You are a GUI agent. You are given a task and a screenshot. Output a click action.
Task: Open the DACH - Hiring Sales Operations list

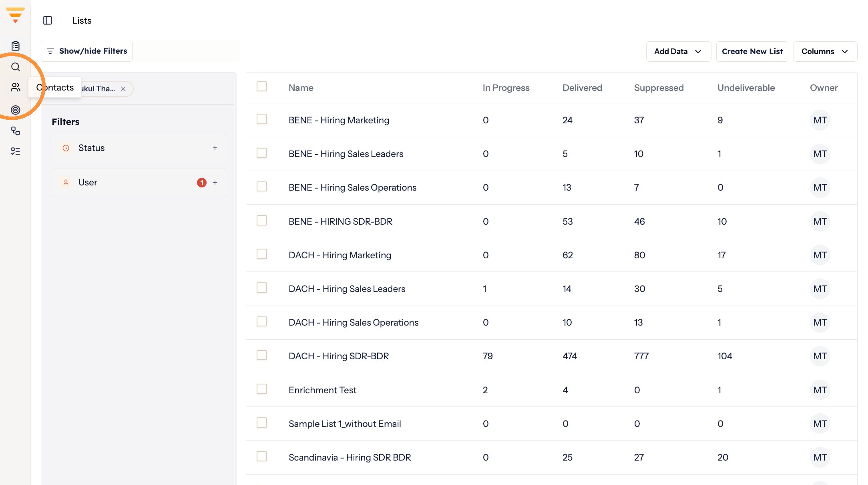pos(354,322)
